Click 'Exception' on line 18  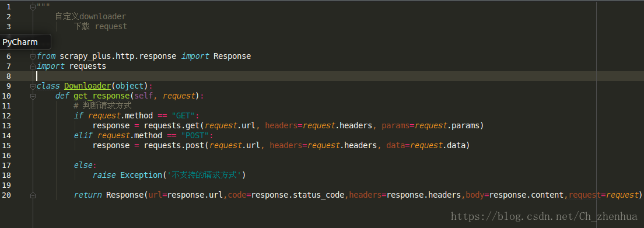tap(141, 175)
